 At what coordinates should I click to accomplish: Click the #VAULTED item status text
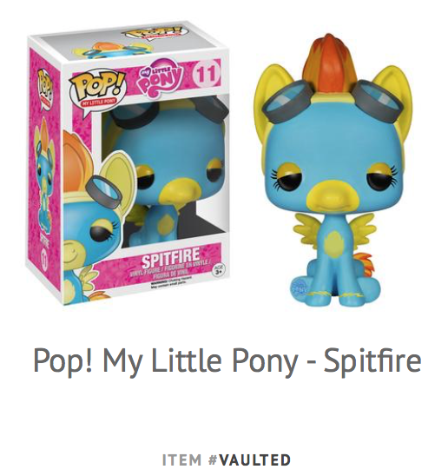[249, 459]
